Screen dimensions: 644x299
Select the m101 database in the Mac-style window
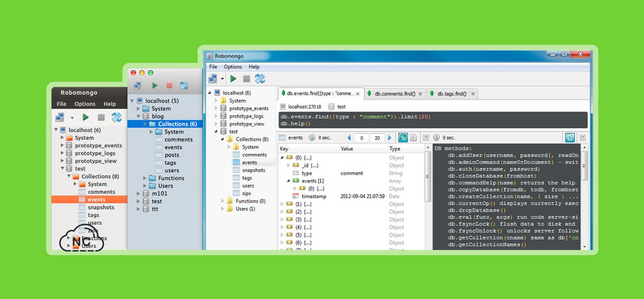(159, 193)
